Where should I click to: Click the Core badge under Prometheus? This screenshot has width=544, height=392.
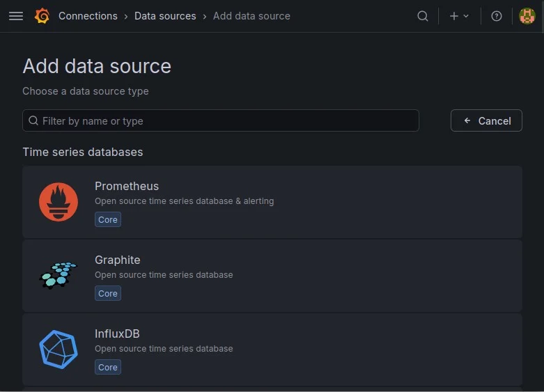[108, 219]
